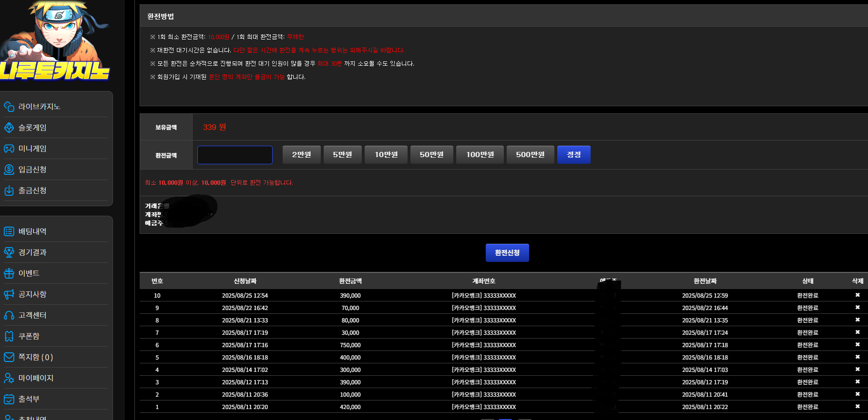Open 미니게임 gamepad icon
Screen dimensions: 868x420
pos(9,149)
